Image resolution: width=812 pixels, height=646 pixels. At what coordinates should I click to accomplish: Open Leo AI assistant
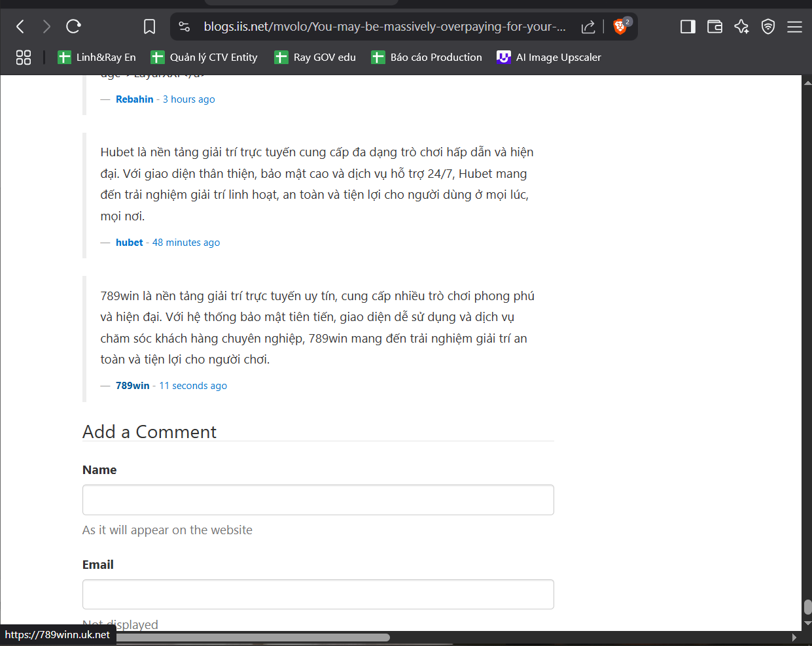click(x=741, y=27)
